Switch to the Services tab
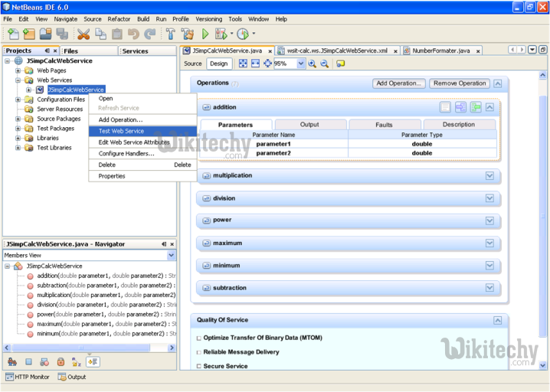This screenshot has width=550, height=392. click(x=147, y=51)
